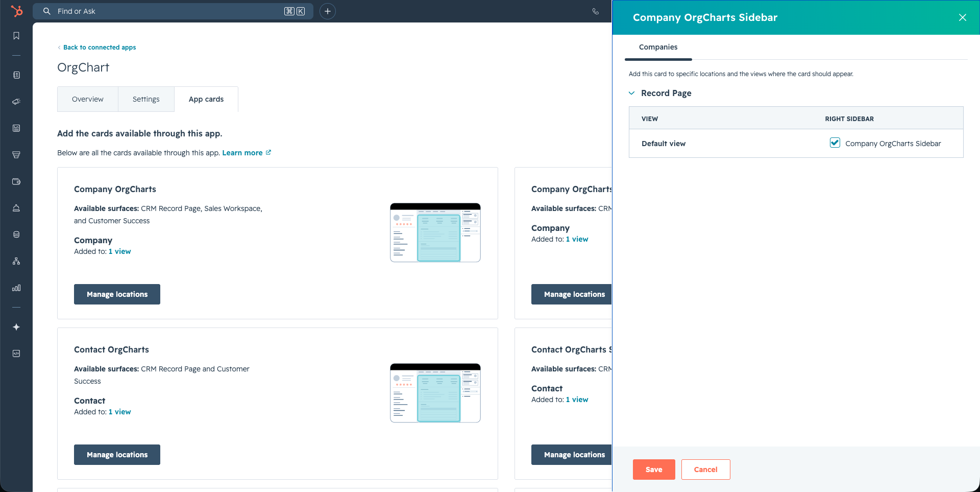980x492 pixels.
Task: Open 1 view link under Company OrgCharts
Action: (x=120, y=251)
